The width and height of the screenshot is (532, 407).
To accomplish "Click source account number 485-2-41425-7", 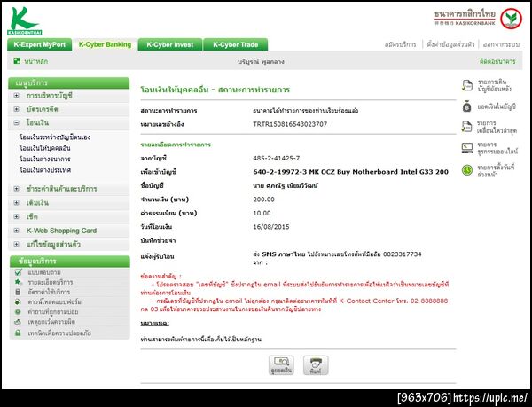I will click(276, 158).
